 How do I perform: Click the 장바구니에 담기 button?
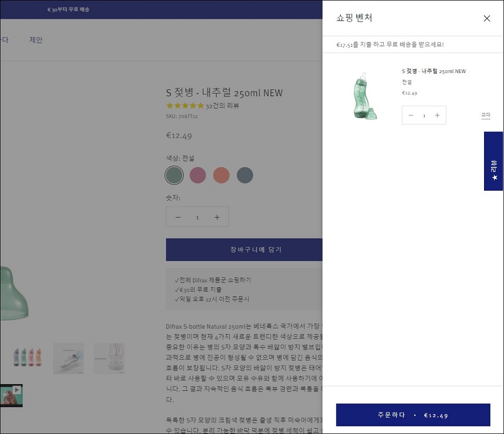(244, 250)
